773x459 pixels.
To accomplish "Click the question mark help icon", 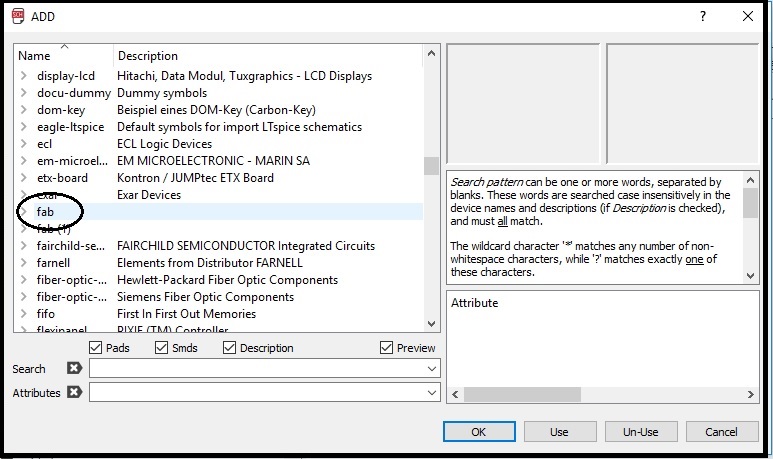I will [x=703, y=16].
